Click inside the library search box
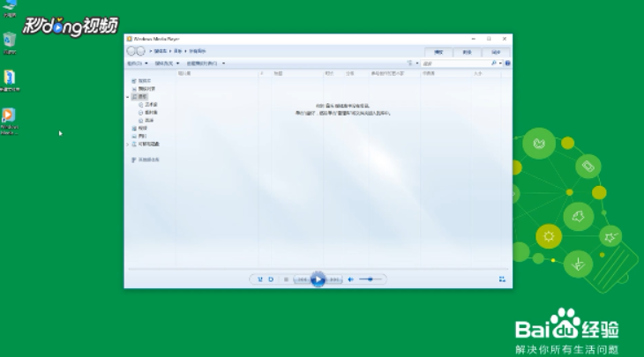The width and height of the screenshot is (644, 357). pos(456,63)
